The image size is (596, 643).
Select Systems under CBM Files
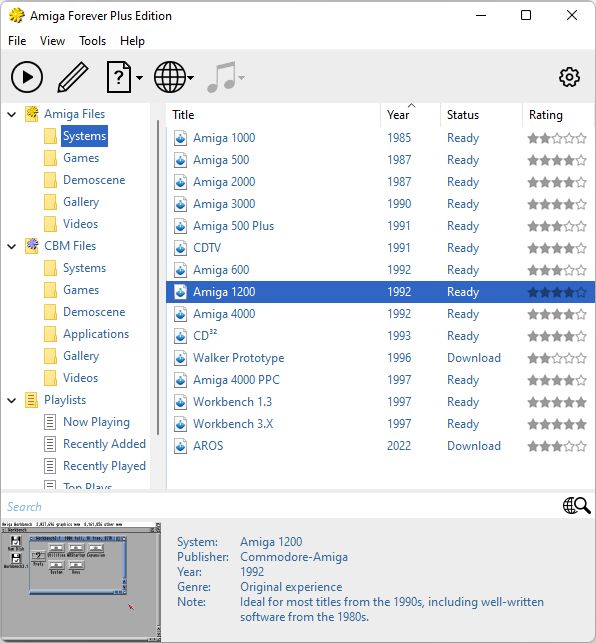(x=84, y=268)
